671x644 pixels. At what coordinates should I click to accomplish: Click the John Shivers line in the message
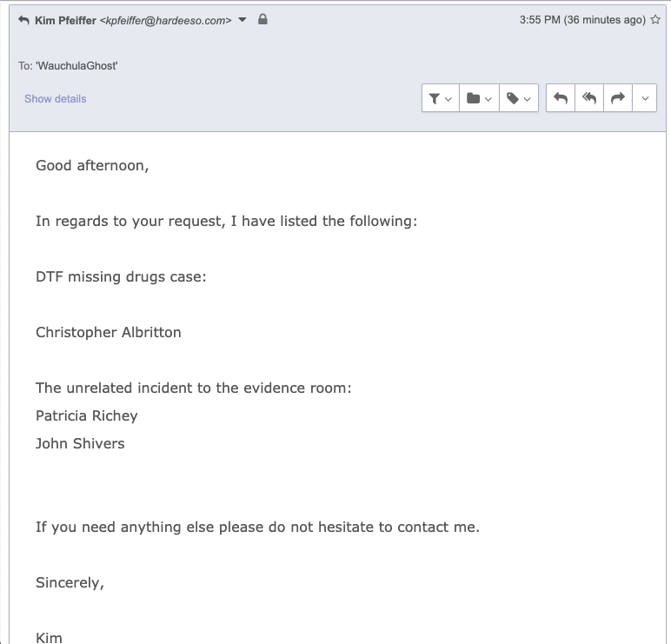click(x=80, y=443)
